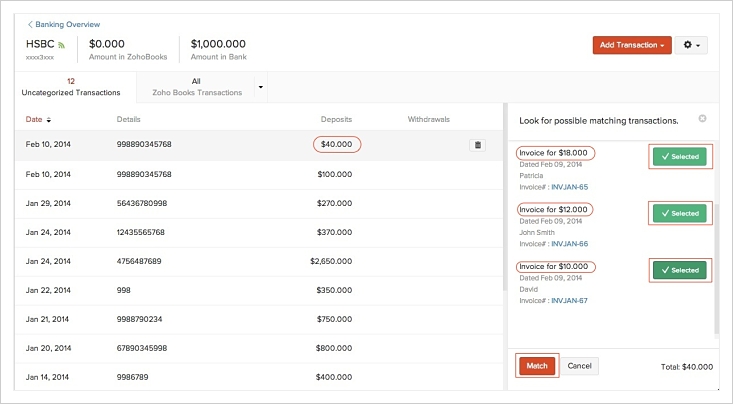Click the HSBC bank feed icon
Viewport: 733px width, 404px height.
[x=61, y=45]
